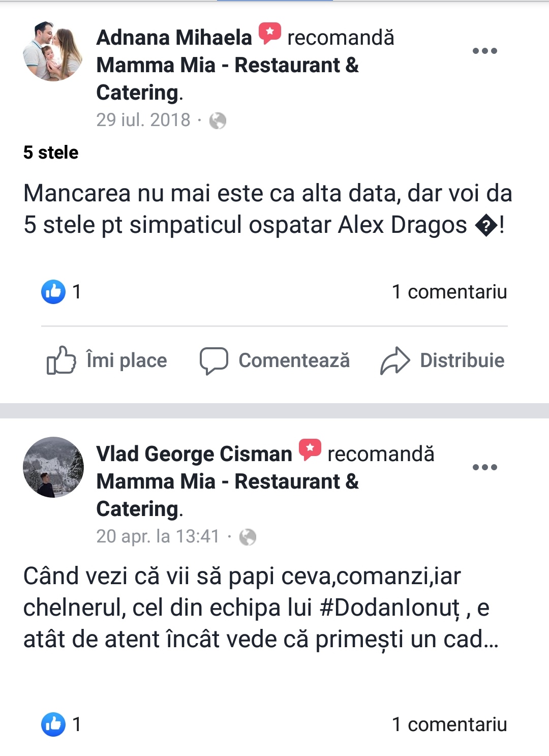
Task: Open Adnana Mihaela's profile name link
Action: 174,38
